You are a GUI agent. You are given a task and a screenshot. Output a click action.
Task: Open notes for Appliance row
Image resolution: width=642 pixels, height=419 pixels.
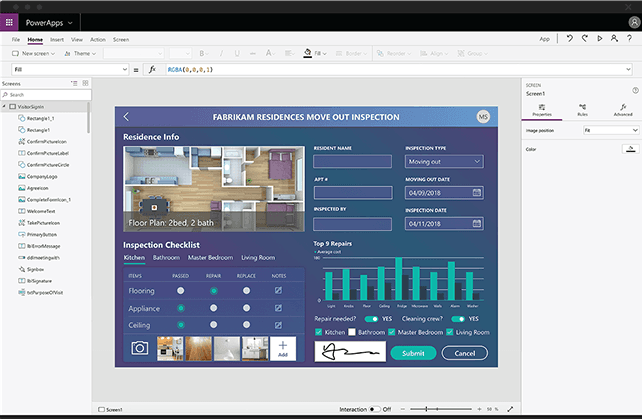coord(278,308)
